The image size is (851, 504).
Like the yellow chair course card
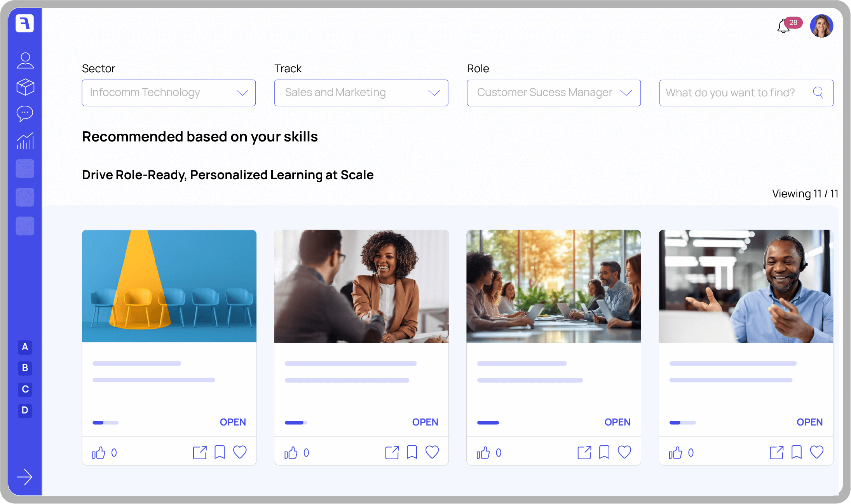click(99, 452)
